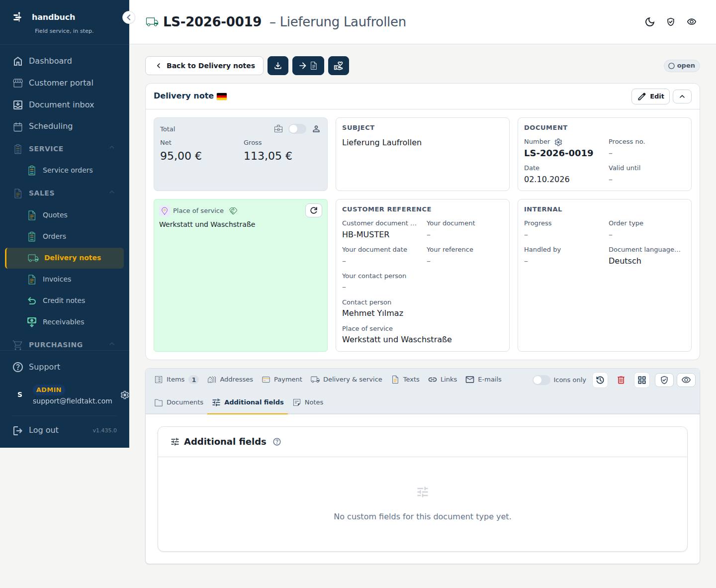Open the Additional fields help icon
This screenshot has height=588, width=716.
277,442
